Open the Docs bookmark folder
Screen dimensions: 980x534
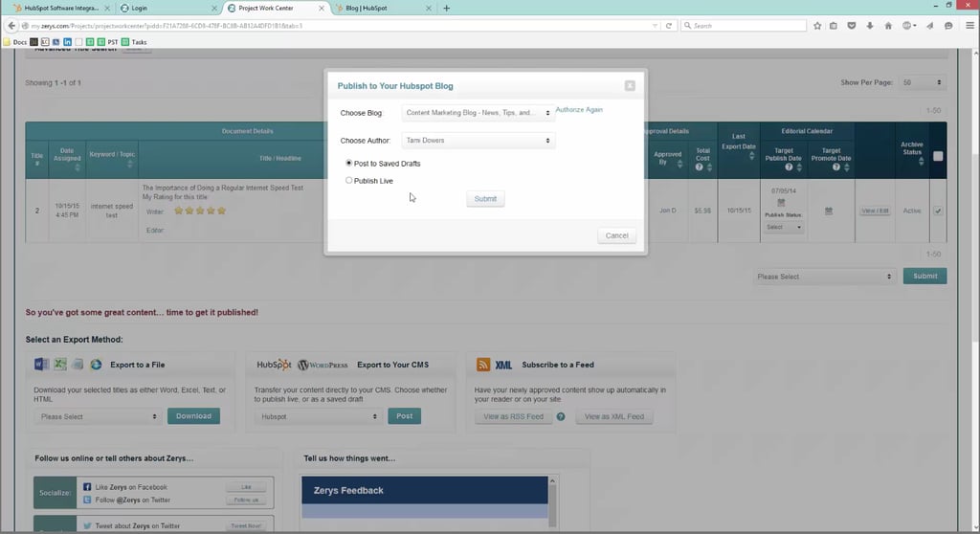coord(15,42)
